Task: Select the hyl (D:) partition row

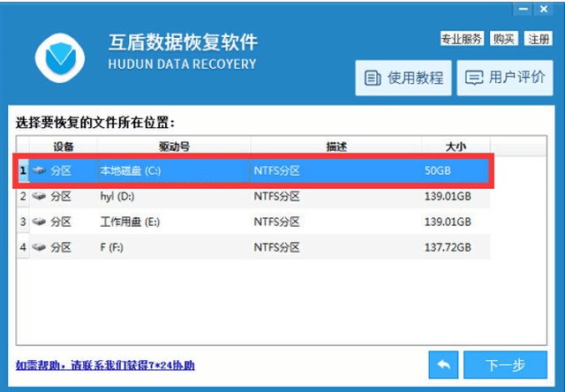Action: [x=253, y=196]
